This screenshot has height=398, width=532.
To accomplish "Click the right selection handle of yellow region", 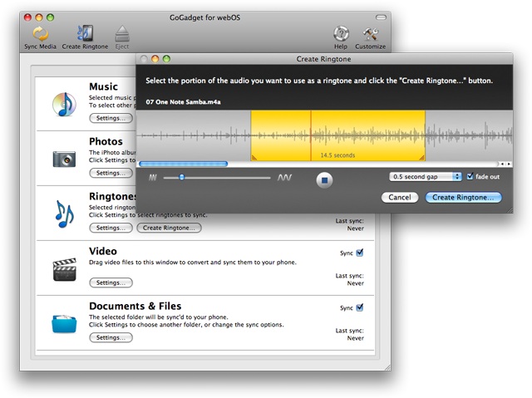I will pos(422,158).
